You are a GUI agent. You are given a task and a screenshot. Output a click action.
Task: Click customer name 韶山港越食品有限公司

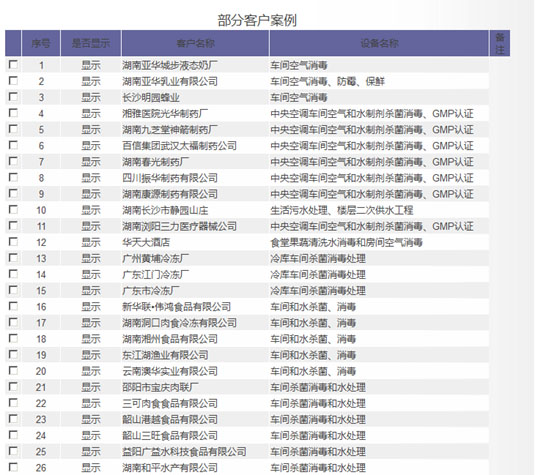coord(170,420)
